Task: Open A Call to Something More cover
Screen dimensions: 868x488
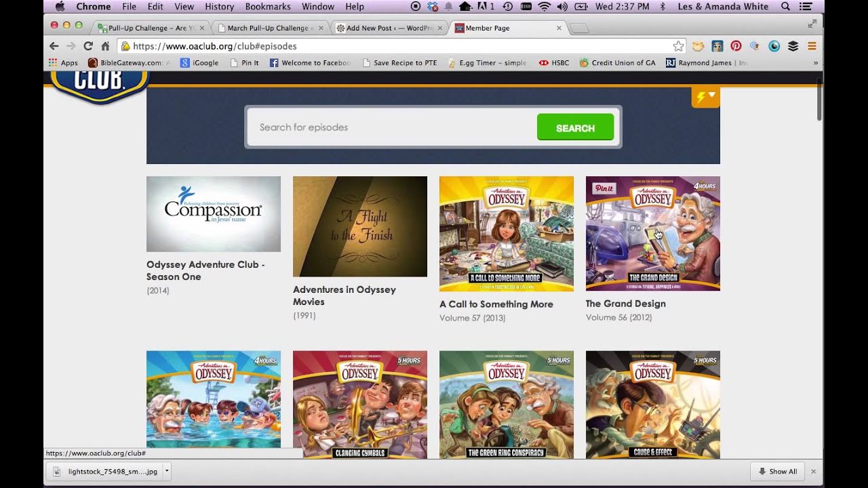Action: click(507, 234)
